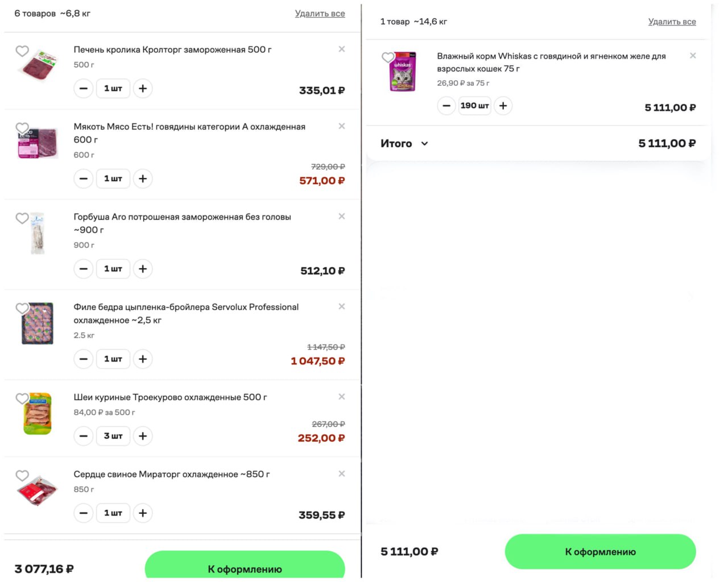Click Удалить все in left cart

pos(320,14)
